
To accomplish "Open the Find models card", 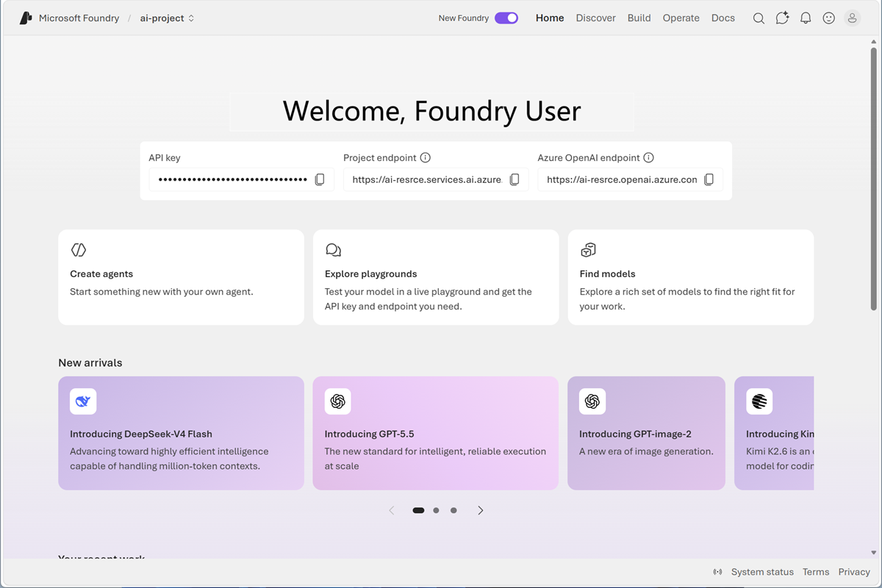I will pyautogui.click(x=691, y=277).
